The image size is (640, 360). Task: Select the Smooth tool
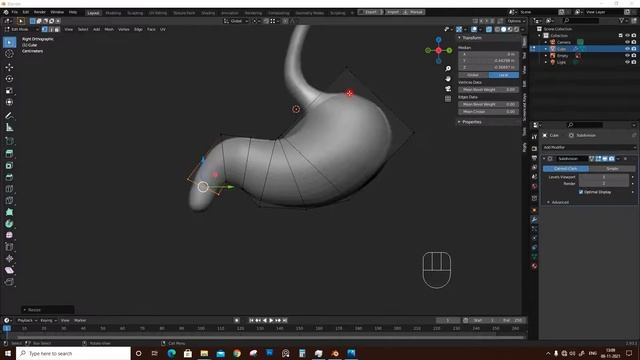[9, 235]
